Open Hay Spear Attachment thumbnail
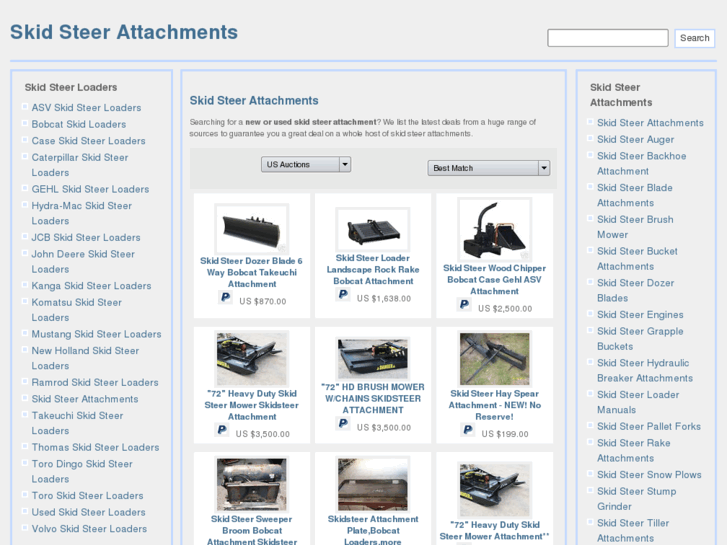The width and height of the screenshot is (727, 545). click(494, 359)
